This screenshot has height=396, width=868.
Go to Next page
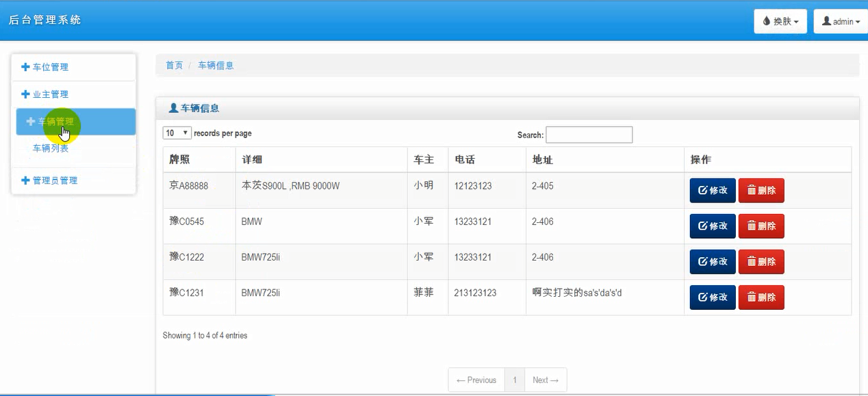546,380
